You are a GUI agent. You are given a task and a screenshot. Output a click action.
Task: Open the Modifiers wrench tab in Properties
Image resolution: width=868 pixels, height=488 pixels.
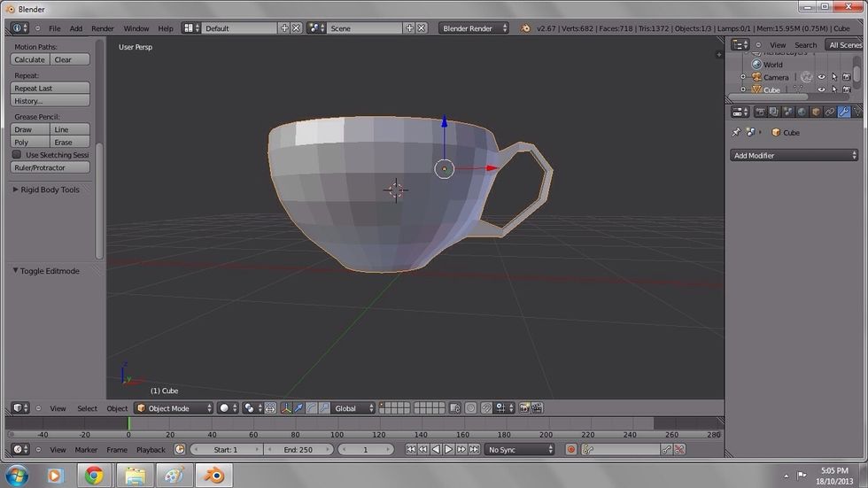tap(844, 112)
